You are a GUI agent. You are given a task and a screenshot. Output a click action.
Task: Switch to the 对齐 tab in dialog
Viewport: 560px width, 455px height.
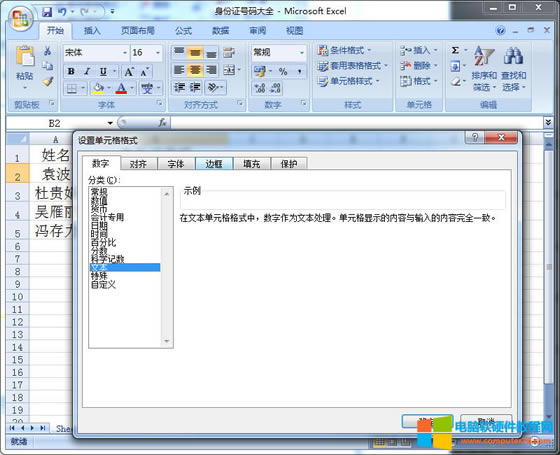tap(138, 164)
